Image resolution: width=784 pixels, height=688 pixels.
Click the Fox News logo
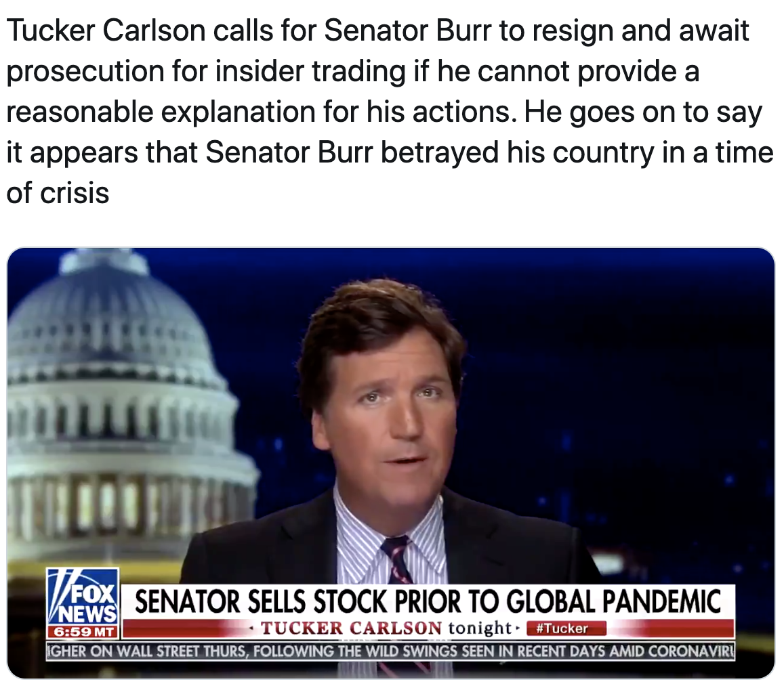click(x=83, y=596)
